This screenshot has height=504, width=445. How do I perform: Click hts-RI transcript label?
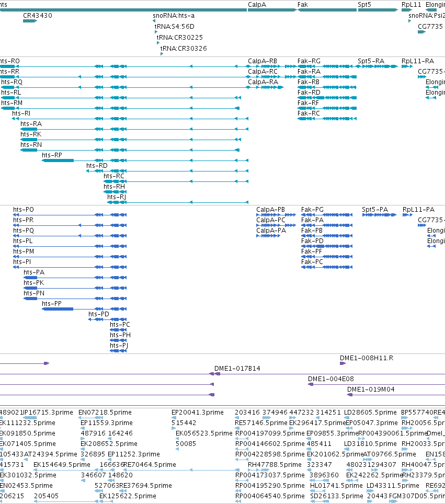[x=21, y=113]
